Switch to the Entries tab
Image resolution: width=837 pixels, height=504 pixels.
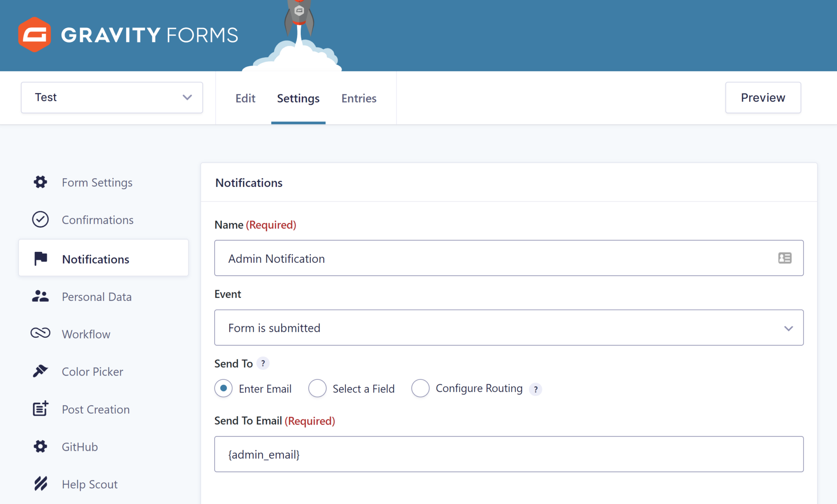tap(358, 98)
